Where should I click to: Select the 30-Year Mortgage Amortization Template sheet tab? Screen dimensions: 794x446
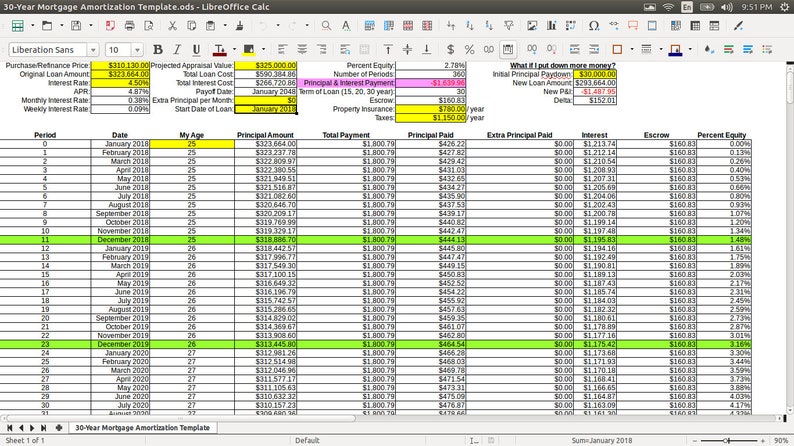point(142,428)
